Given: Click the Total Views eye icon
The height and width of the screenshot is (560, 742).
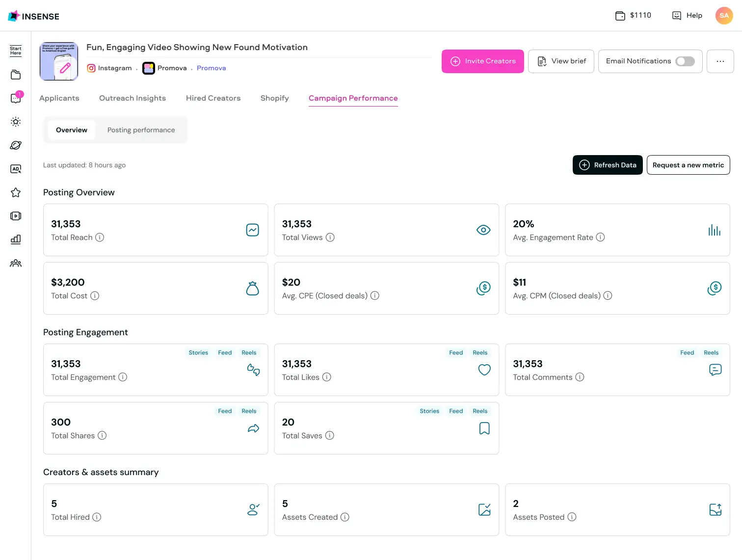Looking at the screenshot, I should pos(483,230).
